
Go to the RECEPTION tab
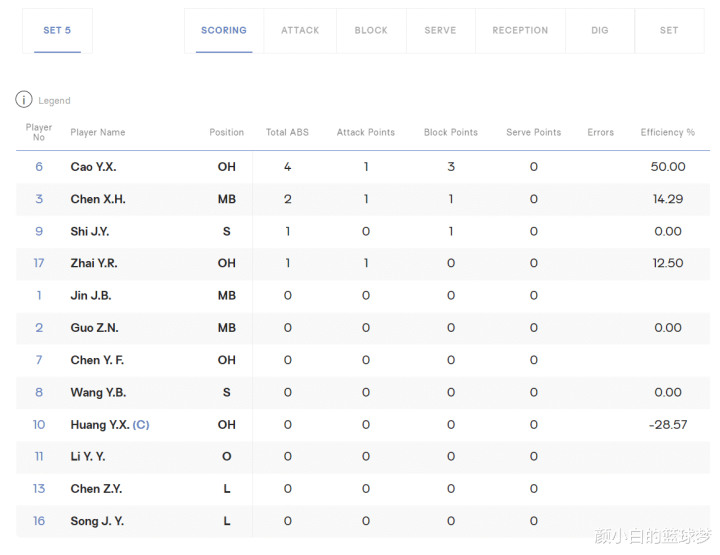pyautogui.click(x=520, y=30)
